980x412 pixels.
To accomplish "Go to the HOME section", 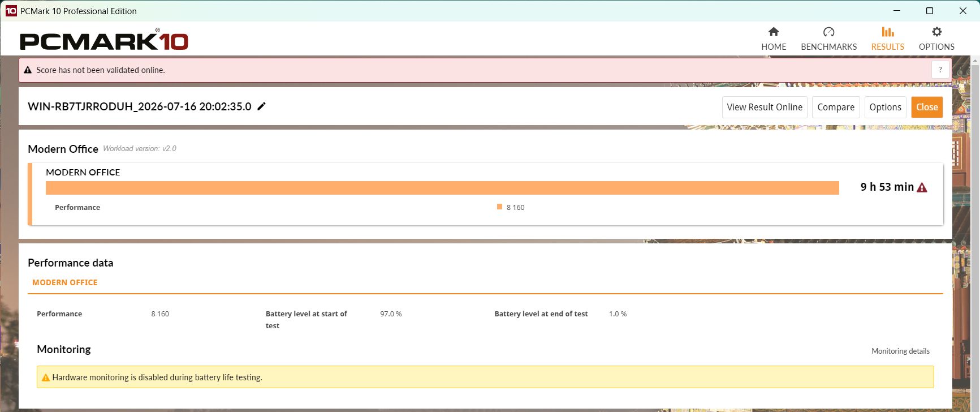I will (x=774, y=39).
